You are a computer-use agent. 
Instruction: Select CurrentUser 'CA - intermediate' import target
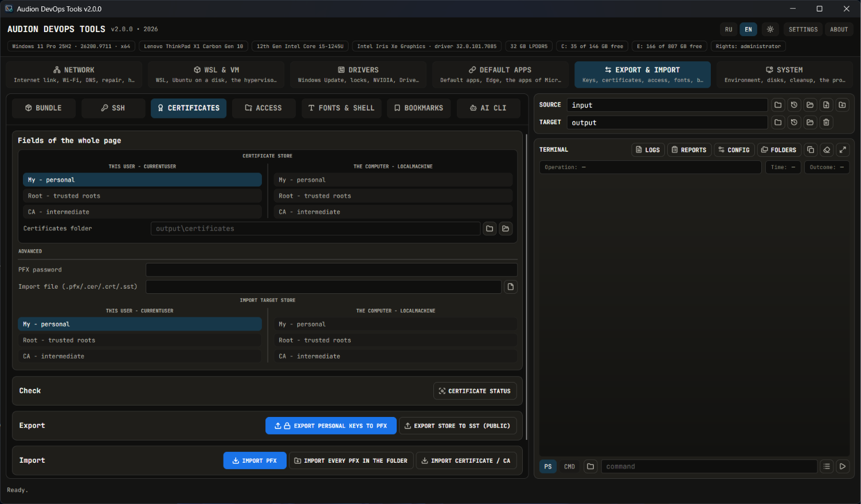tap(140, 356)
